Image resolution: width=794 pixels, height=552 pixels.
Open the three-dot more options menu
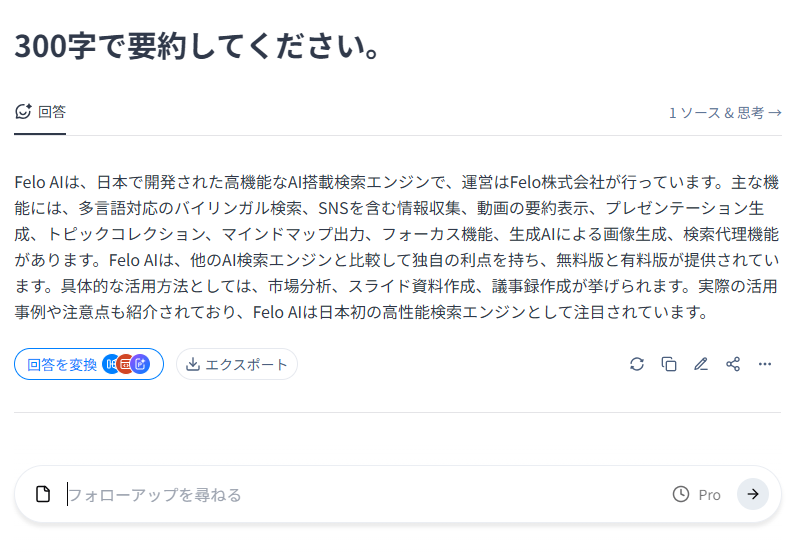[765, 364]
